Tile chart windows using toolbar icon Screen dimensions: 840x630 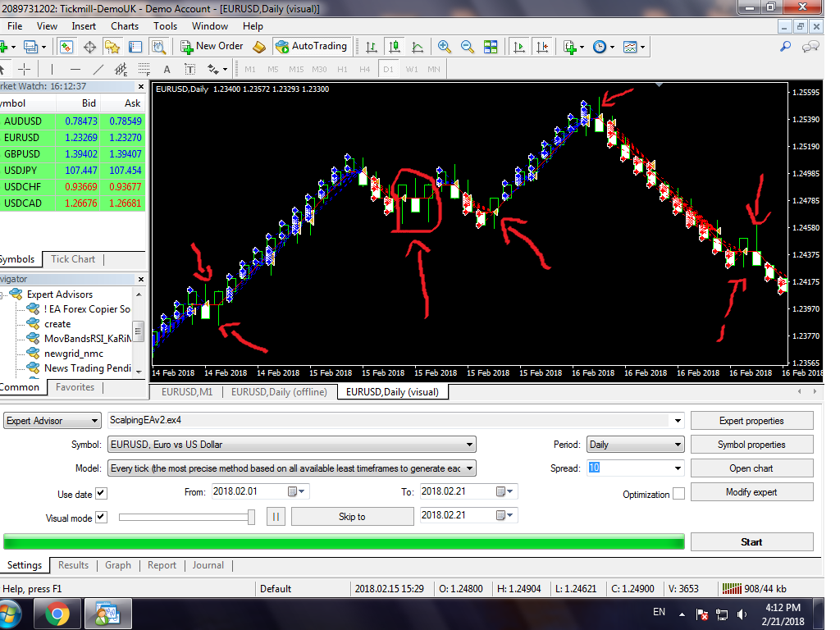491,47
